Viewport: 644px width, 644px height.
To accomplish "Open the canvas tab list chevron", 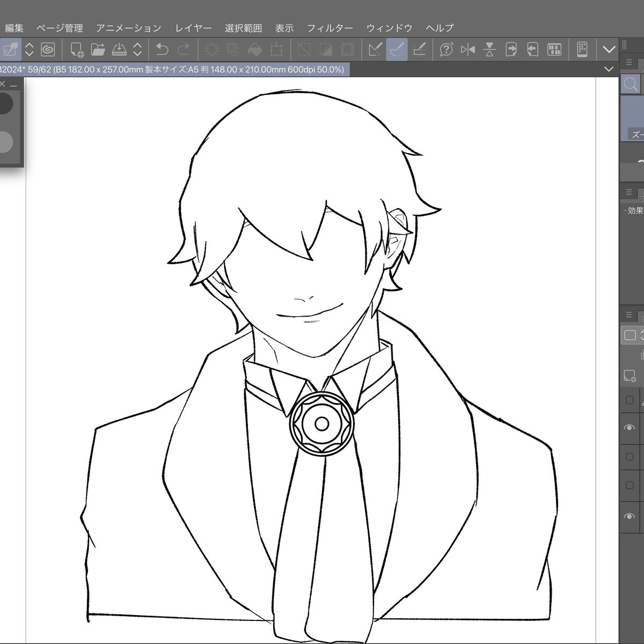I will coord(609,69).
